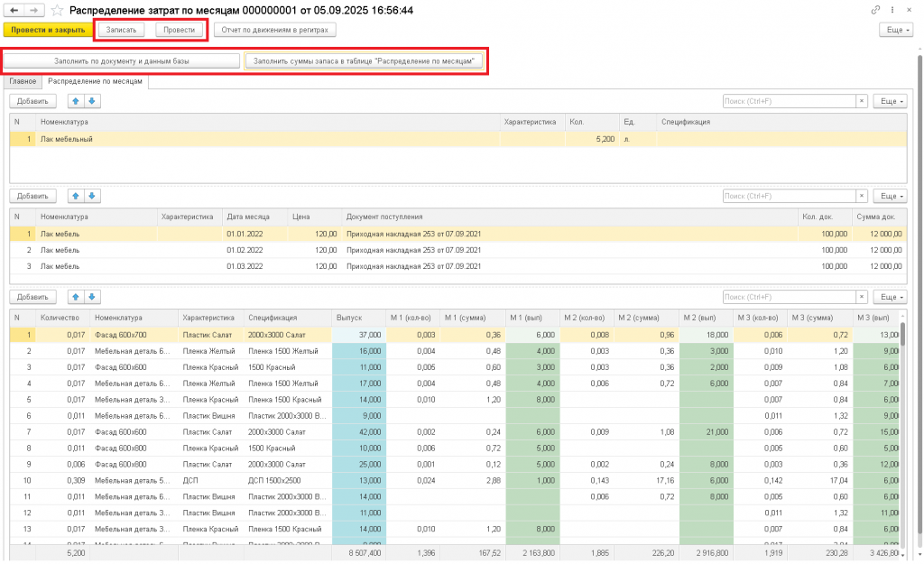Click Провести и закрыть button

pyautogui.click(x=48, y=30)
